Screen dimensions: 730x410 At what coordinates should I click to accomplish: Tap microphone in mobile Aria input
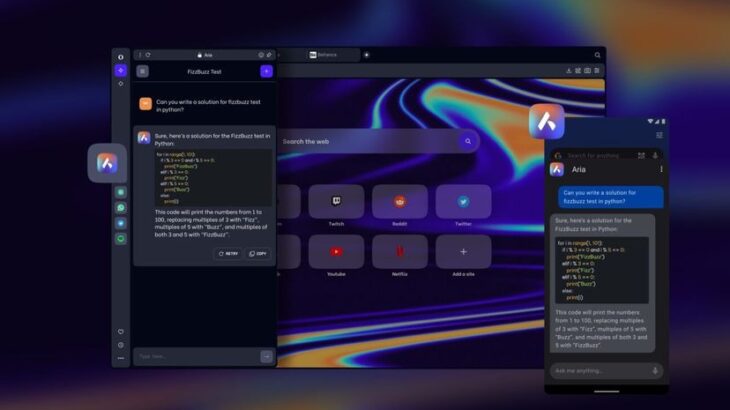tap(656, 370)
